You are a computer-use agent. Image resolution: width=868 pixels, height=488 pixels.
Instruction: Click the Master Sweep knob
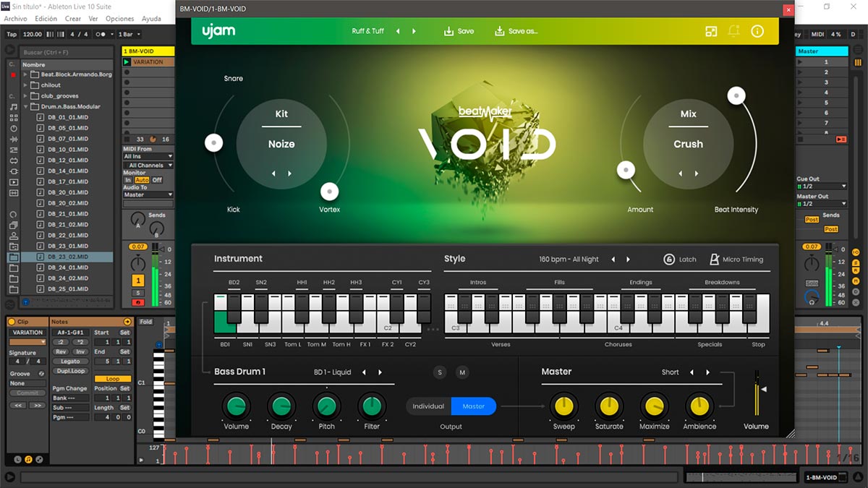click(x=563, y=406)
